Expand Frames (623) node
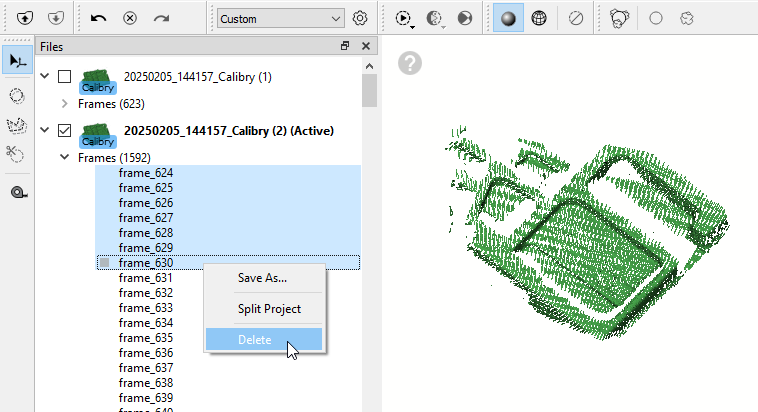The height and width of the screenshot is (412, 758). tap(64, 103)
